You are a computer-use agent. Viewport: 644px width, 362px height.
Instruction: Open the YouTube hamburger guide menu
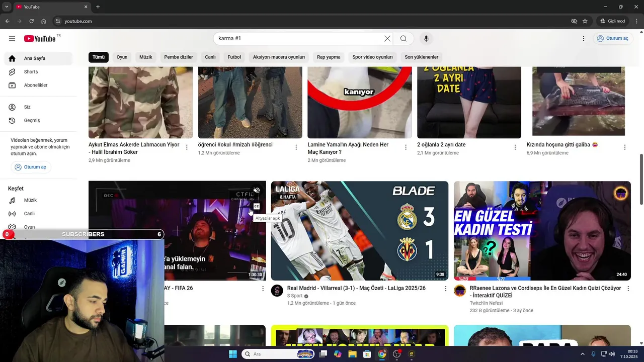pos(12,39)
